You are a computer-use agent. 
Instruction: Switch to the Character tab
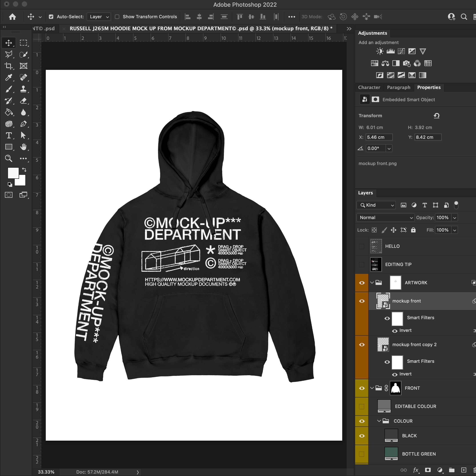369,87
